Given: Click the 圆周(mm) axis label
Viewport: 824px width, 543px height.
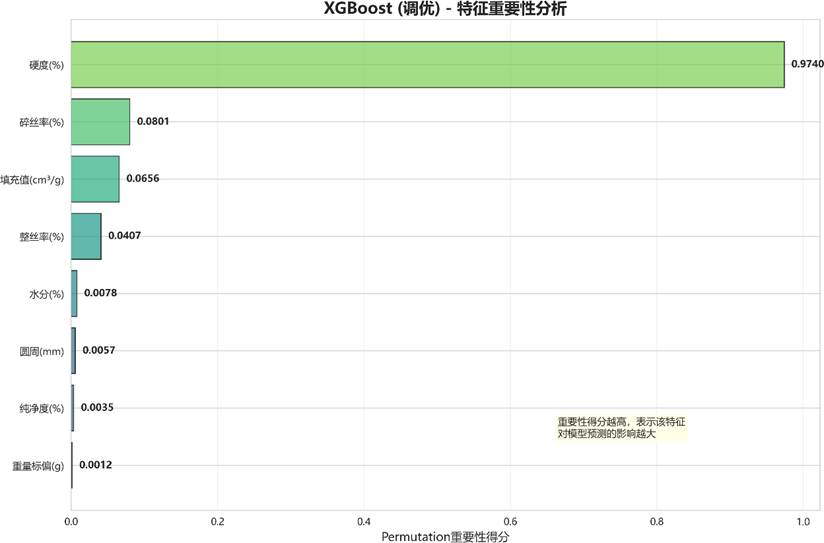Looking at the screenshot, I should (x=42, y=352).
